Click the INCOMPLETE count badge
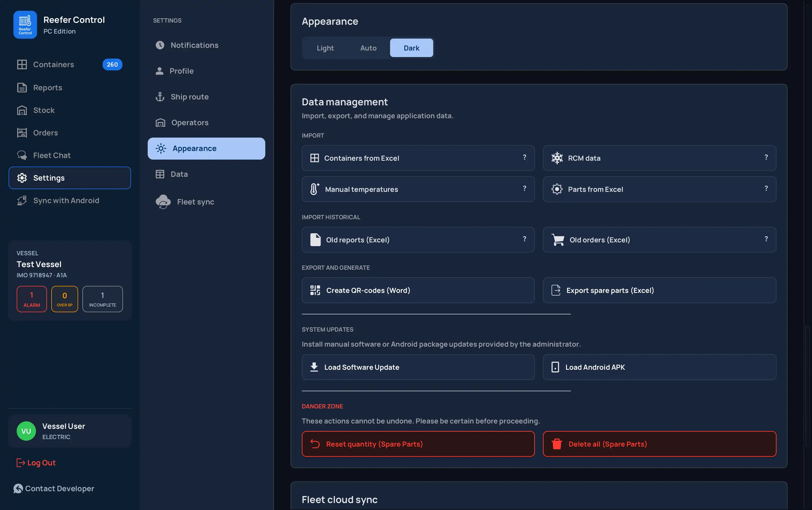This screenshot has height=510, width=812. [x=103, y=299]
